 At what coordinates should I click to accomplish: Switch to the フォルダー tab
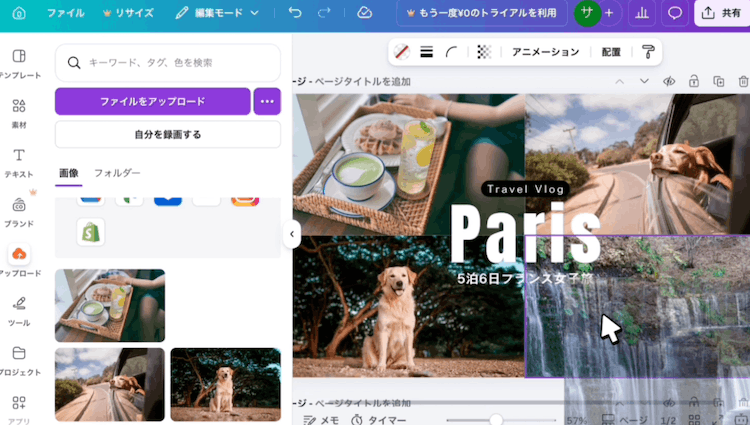tap(117, 173)
